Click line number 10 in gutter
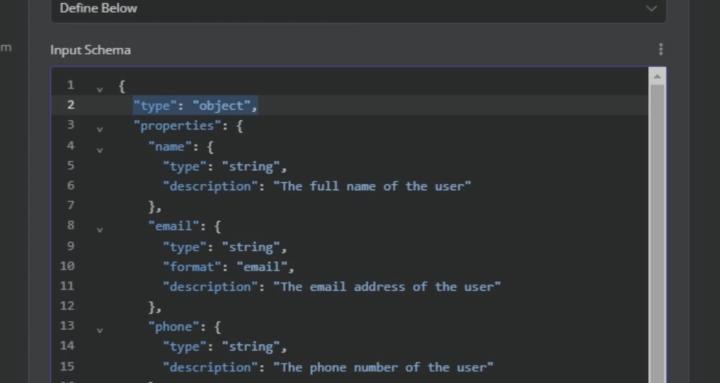This screenshot has height=383, width=720. click(67, 266)
